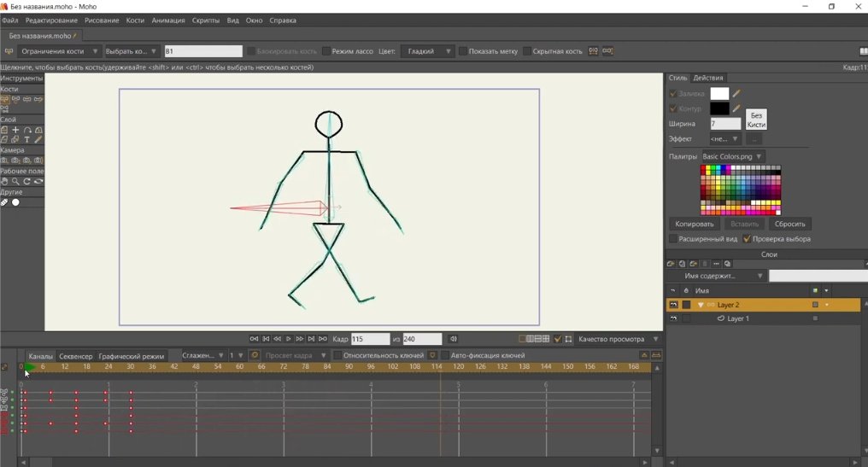Choose the Rotate Workspace tool

click(x=27, y=181)
